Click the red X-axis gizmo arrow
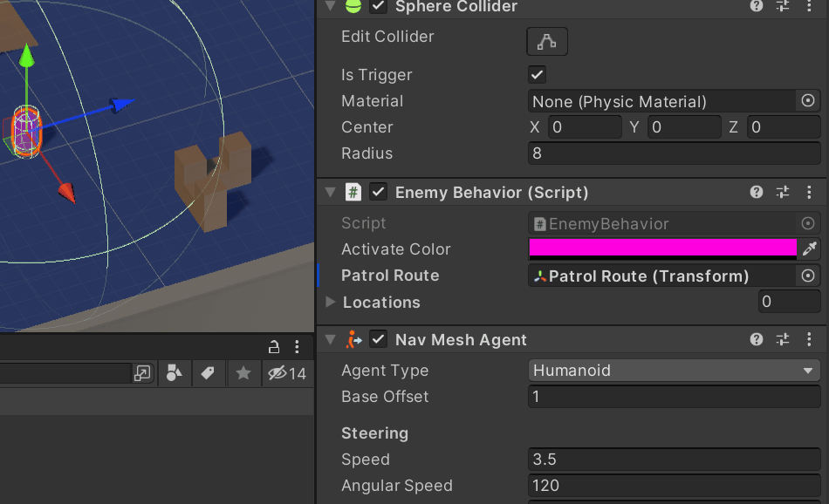Image resolution: width=829 pixels, height=504 pixels. 66,193
